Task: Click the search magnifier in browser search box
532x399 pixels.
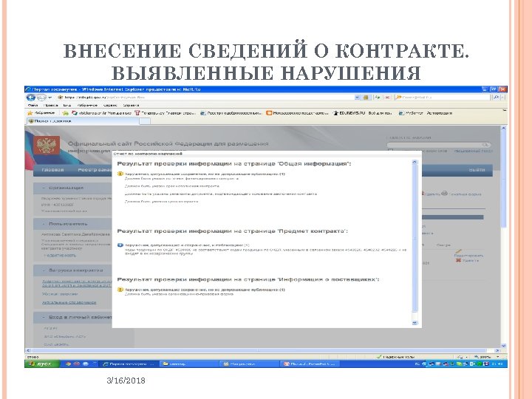Action: [x=496, y=98]
